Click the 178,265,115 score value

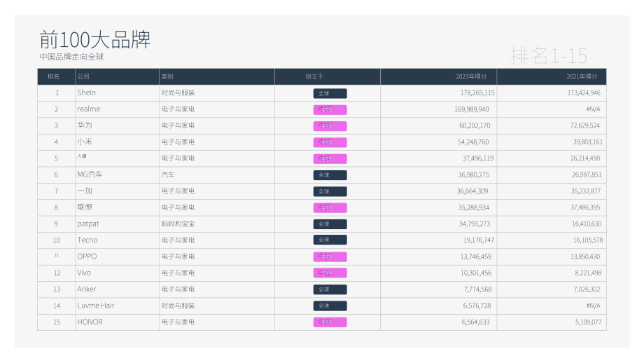click(x=477, y=93)
